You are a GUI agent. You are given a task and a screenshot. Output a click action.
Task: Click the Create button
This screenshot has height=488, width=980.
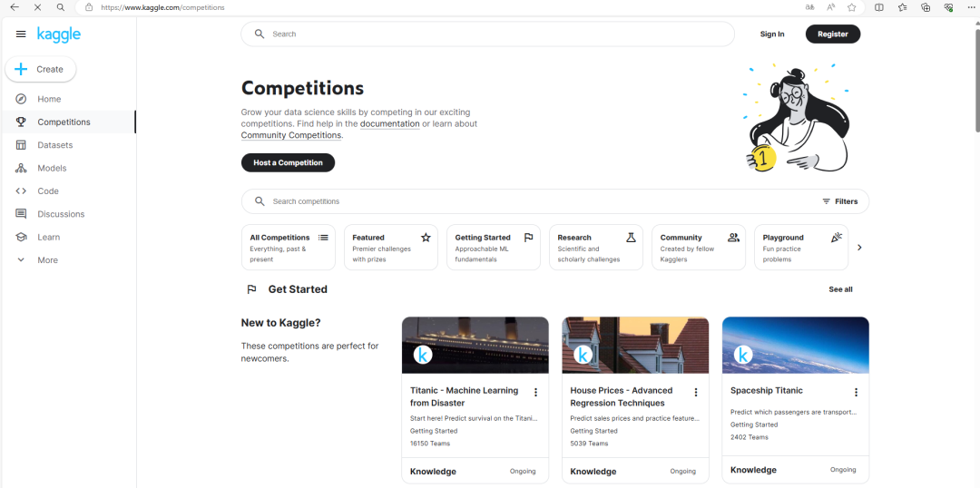(41, 69)
